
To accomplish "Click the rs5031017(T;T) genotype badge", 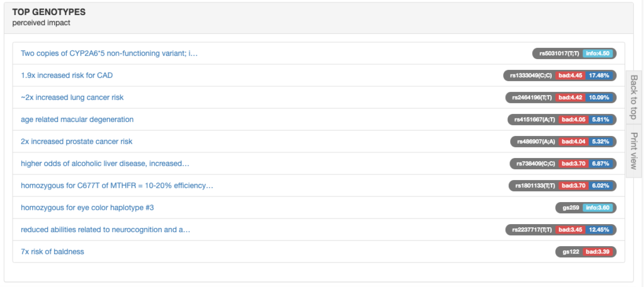I will click(558, 53).
